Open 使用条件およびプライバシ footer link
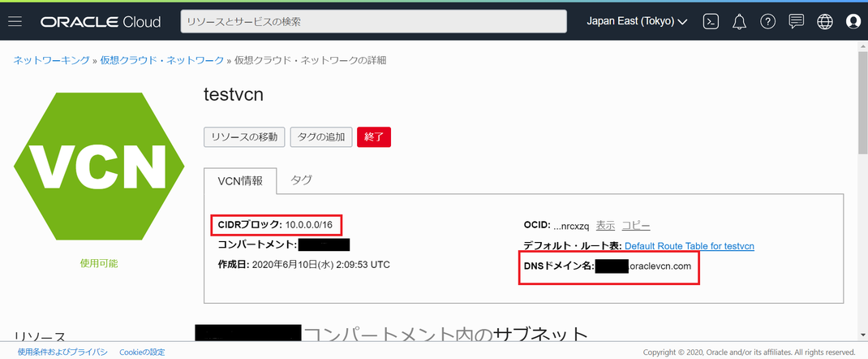Image resolution: width=868 pixels, height=359 pixels. tap(62, 352)
